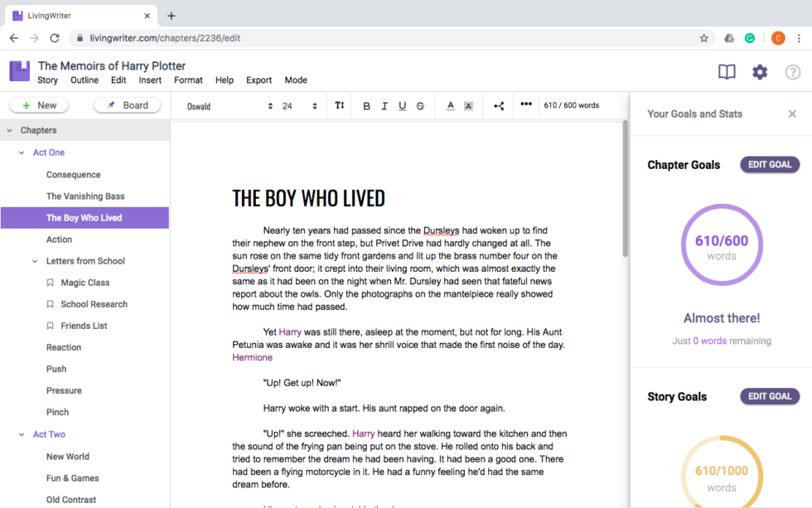Click the New button

click(x=40, y=105)
